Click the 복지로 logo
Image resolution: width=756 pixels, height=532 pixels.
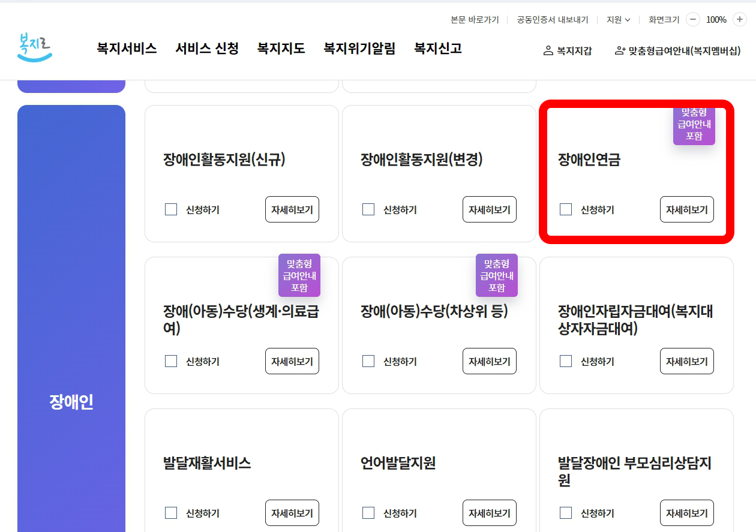coord(34,48)
